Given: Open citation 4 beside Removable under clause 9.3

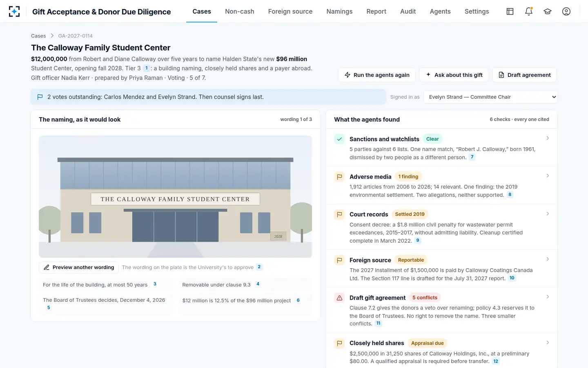Looking at the screenshot, I should (258, 284).
